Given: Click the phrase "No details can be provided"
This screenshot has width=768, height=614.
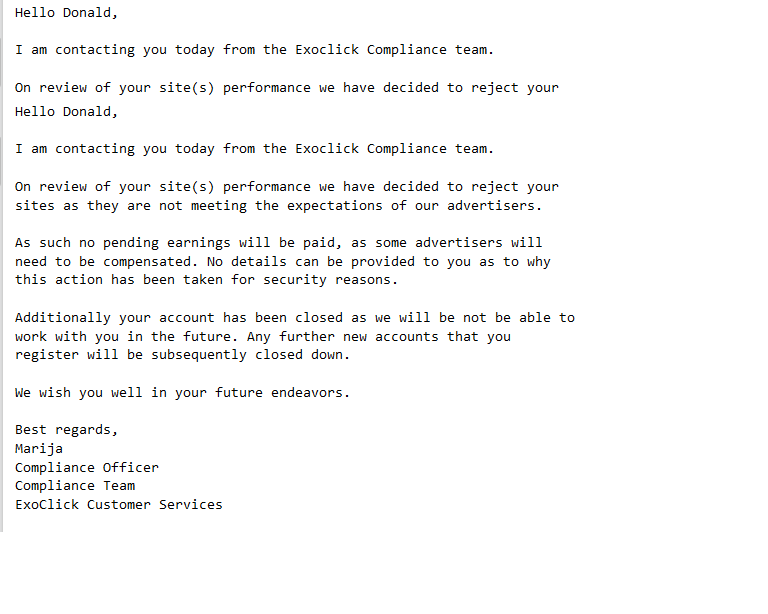Looking at the screenshot, I should [310, 262].
